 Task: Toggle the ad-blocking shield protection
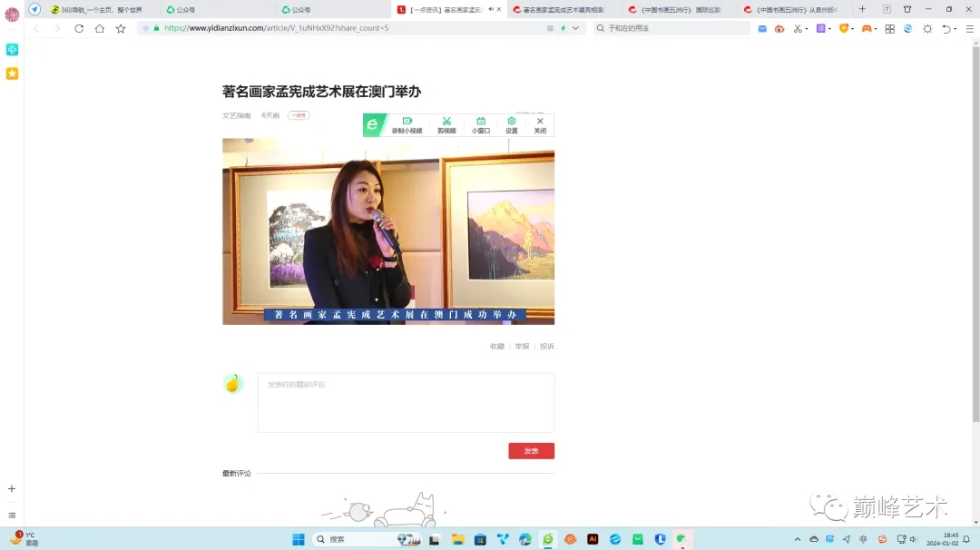coord(842,28)
